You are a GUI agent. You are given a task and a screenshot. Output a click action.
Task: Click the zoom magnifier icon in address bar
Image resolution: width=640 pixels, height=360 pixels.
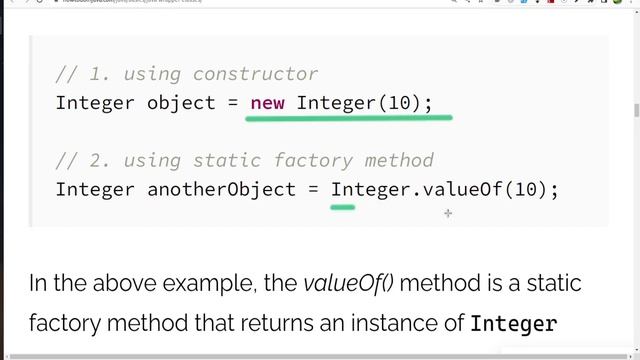tap(454, 1)
